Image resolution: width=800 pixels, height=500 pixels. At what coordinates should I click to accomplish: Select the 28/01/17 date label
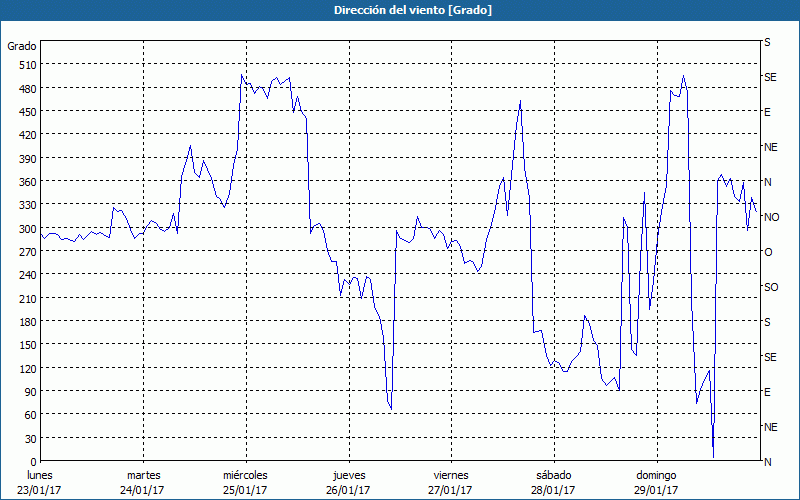[x=553, y=490]
